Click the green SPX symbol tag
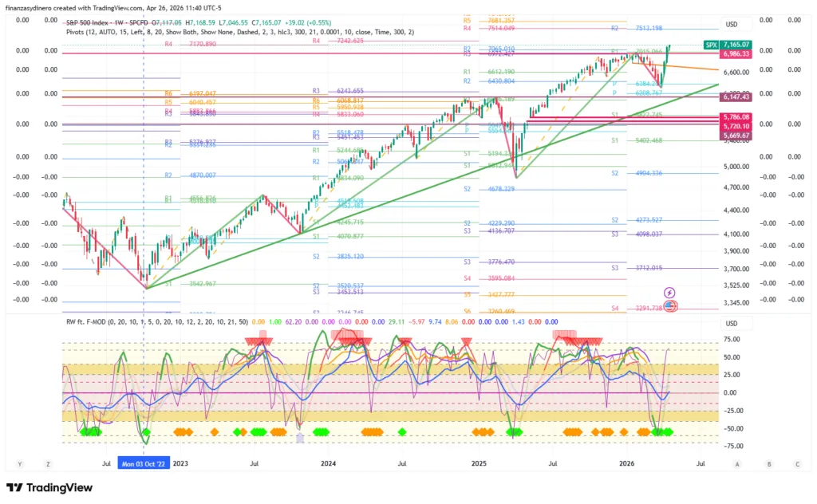Screen dimensions: 817x504 (x=711, y=45)
